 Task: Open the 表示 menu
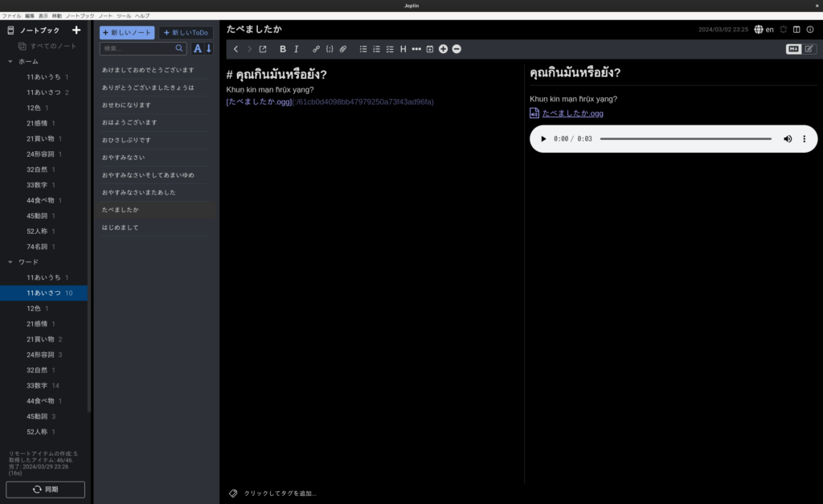coord(43,16)
